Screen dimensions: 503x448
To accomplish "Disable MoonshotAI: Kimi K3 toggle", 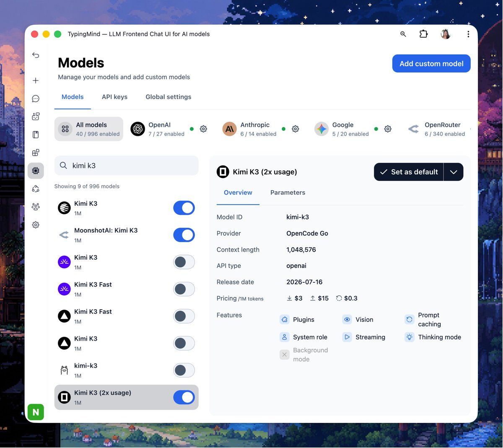I will pyautogui.click(x=184, y=235).
